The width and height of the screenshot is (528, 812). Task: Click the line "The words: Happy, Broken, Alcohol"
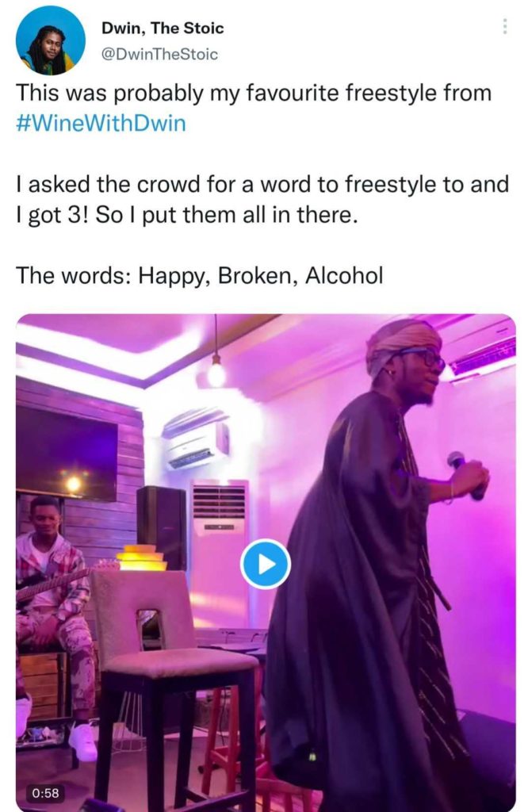(200, 276)
